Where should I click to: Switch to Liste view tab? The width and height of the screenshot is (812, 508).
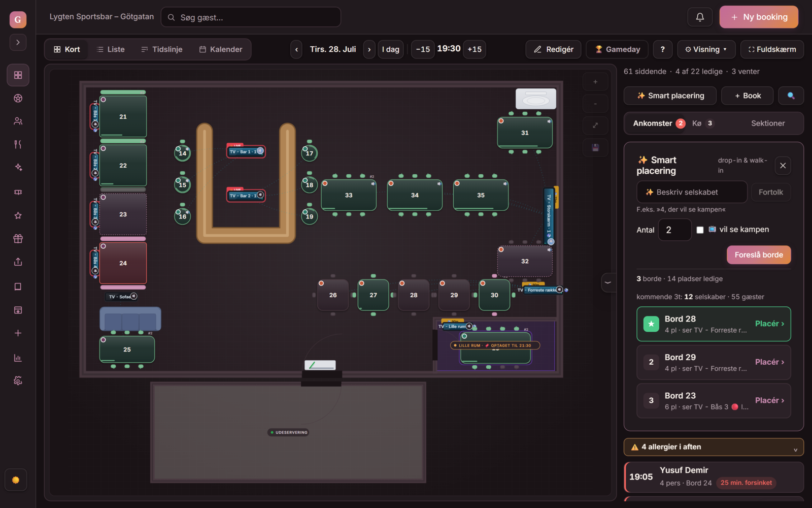[x=111, y=49]
